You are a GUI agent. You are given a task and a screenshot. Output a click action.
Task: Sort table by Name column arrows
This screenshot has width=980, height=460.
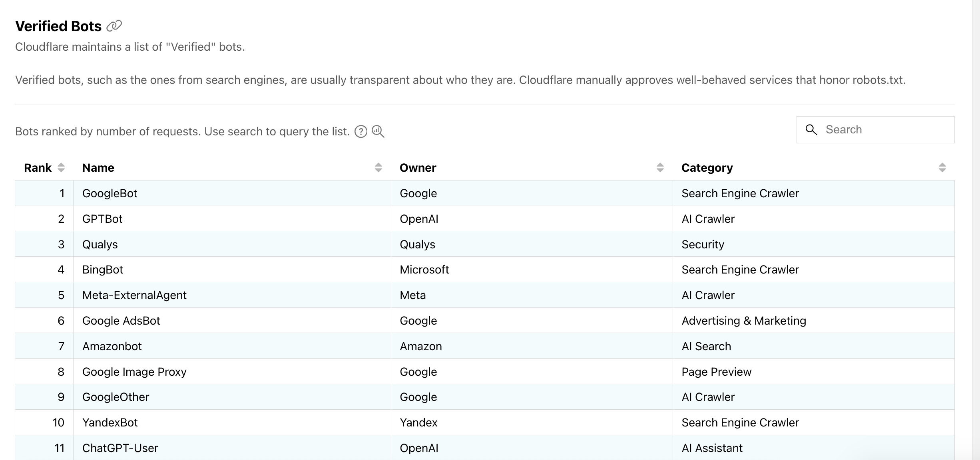point(378,168)
